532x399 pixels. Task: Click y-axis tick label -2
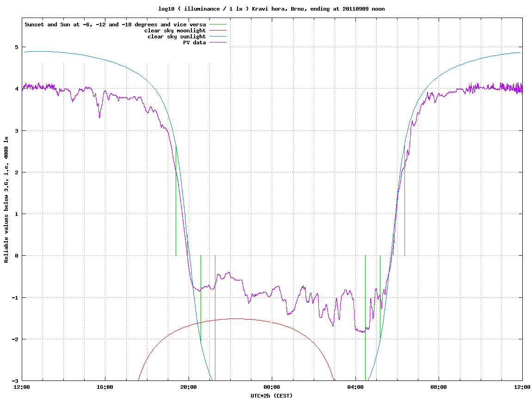coord(15,339)
